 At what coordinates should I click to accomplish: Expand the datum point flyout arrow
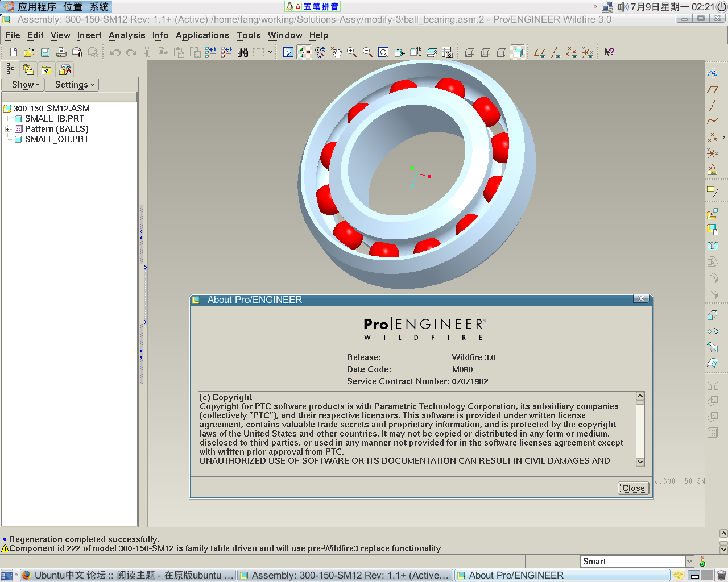click(723, 138)
